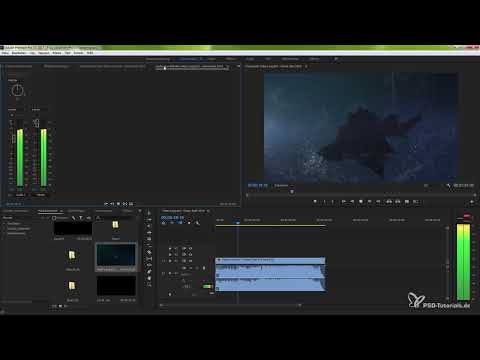Screen dimensions: 480x360
Task: Click Go to In point button
Action: (343, 202)
